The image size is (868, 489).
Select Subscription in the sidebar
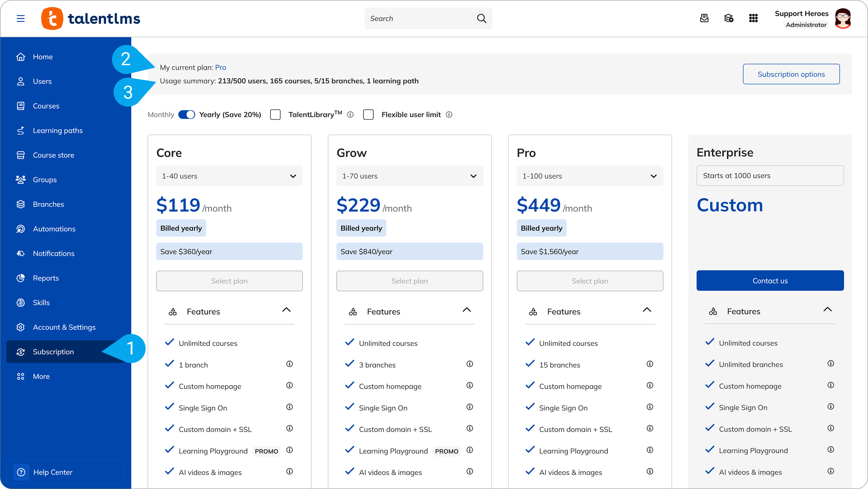tap(66, 352)
